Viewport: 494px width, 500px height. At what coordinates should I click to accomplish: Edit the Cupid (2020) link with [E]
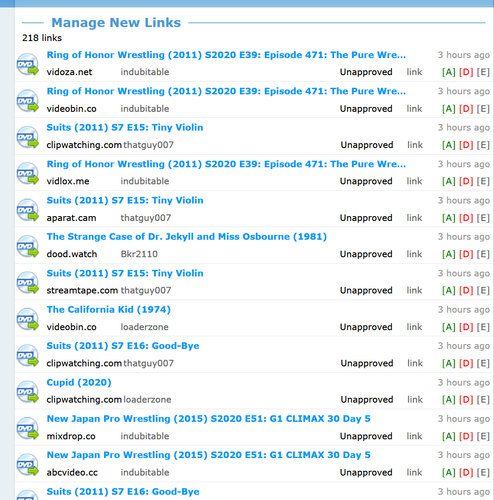coord(483,400)
